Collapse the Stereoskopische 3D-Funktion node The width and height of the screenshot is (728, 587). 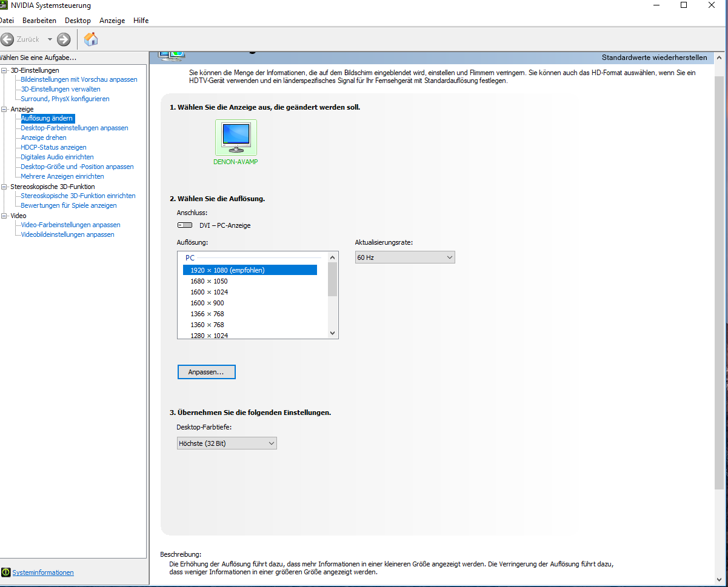pos(5,187)
